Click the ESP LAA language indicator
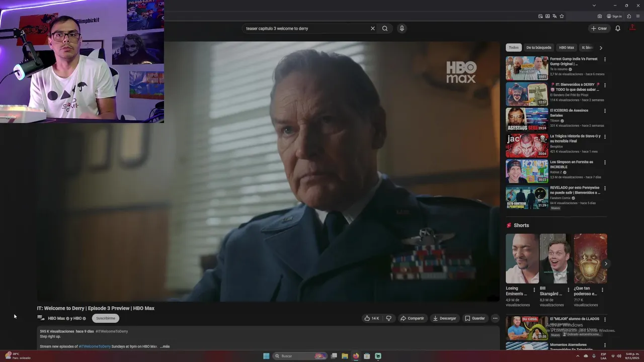Image resolution: width=644 pixels, height=362 pixels. click(603, 356)
